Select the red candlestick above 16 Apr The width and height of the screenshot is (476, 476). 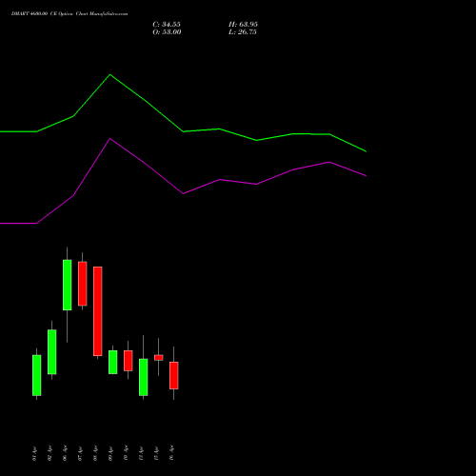click(174, 375)
